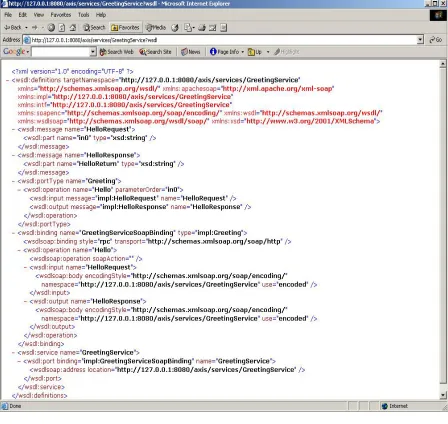The image size is (448, 424).
Task: Collapse the wsdl:portType Greeting node
Action: [x=13, y=181]
